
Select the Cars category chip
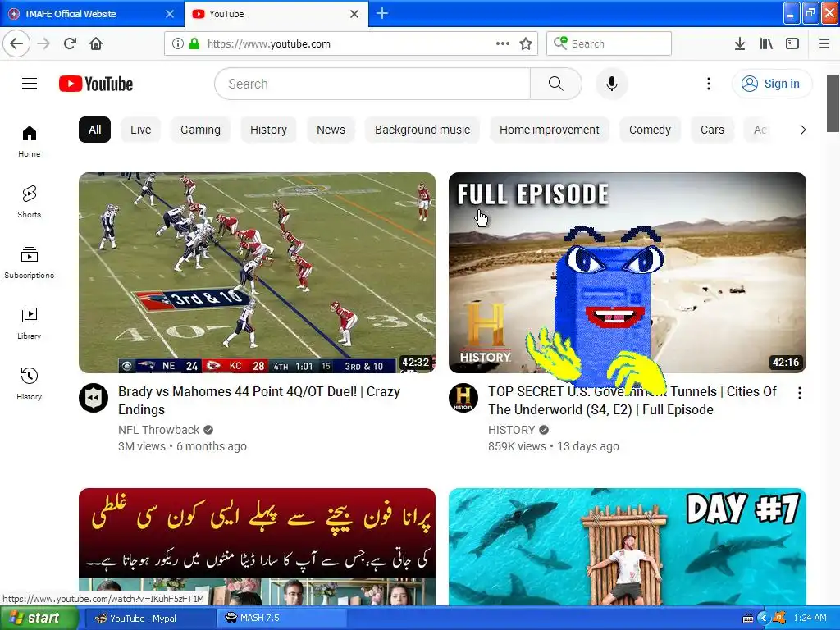tap(712, 130)
